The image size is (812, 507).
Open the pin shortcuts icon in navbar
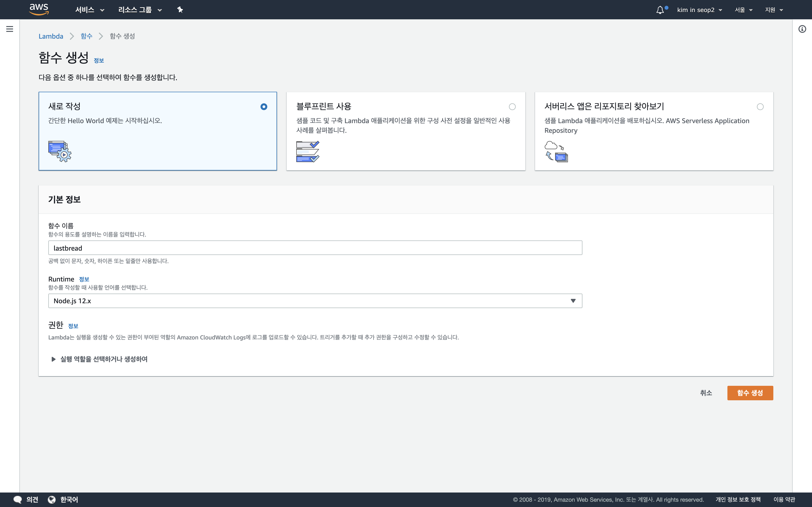click(180, 10)
